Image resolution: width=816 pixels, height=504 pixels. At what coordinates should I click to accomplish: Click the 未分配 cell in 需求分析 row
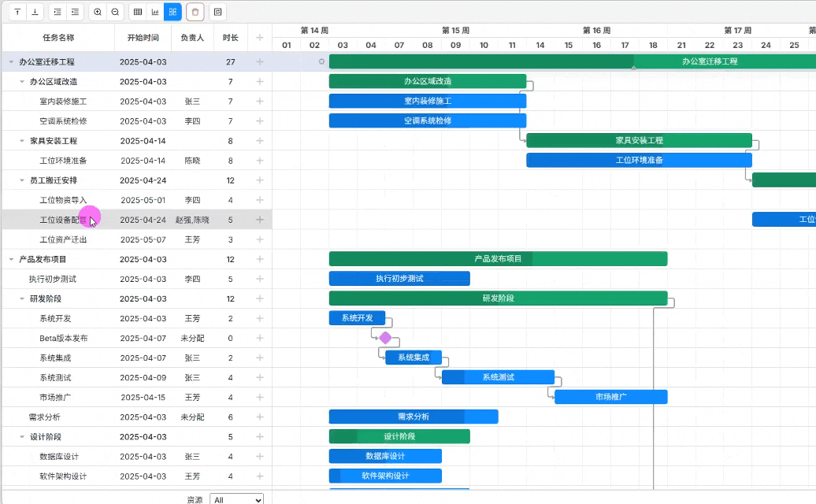pos(192,417)
